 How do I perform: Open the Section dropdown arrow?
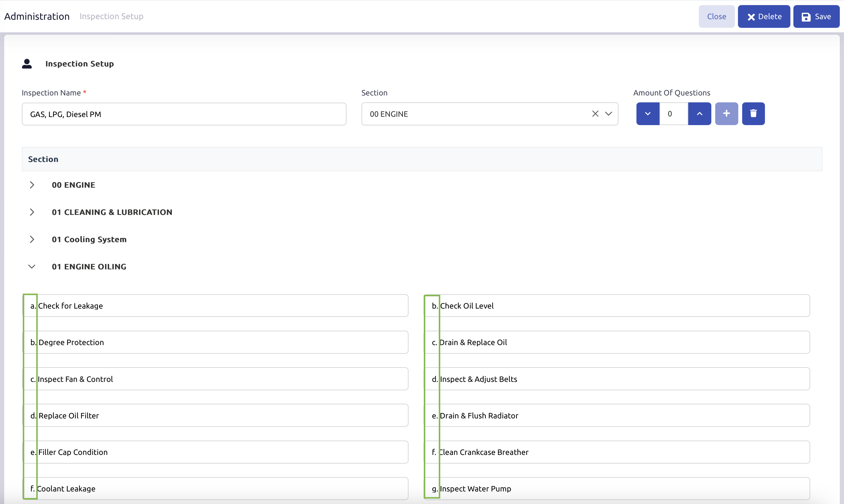tap(609, 114)
